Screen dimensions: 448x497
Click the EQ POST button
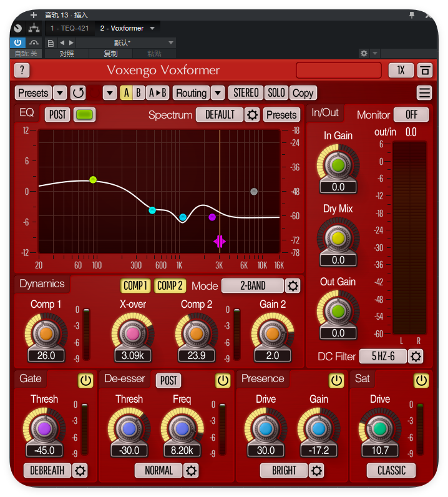(57, 115)
